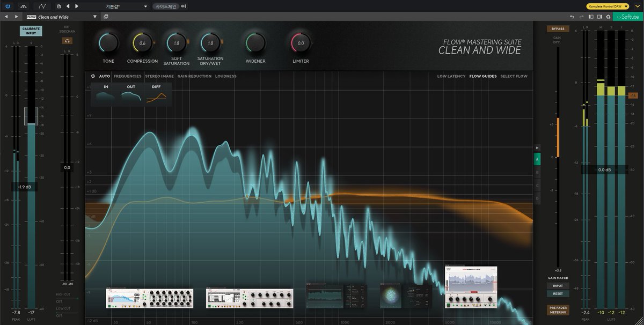644x325 pixels.
Task: Open the limiter module thumbnail
Action: [471, 287]
